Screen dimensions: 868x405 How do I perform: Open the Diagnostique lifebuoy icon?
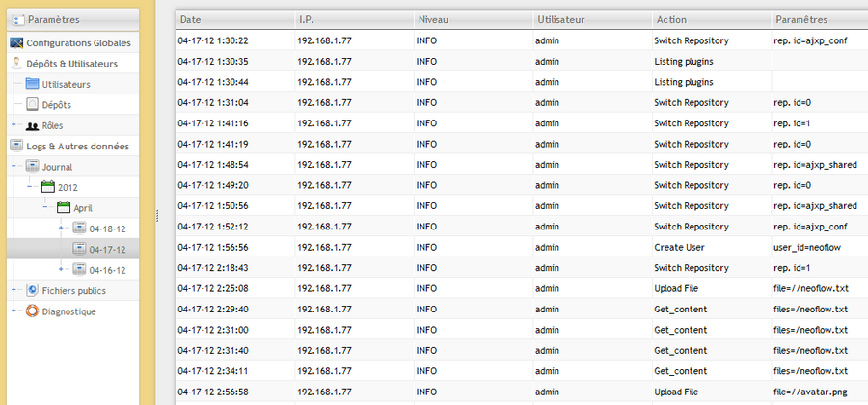pyautogui.click(x=32, y=311)
